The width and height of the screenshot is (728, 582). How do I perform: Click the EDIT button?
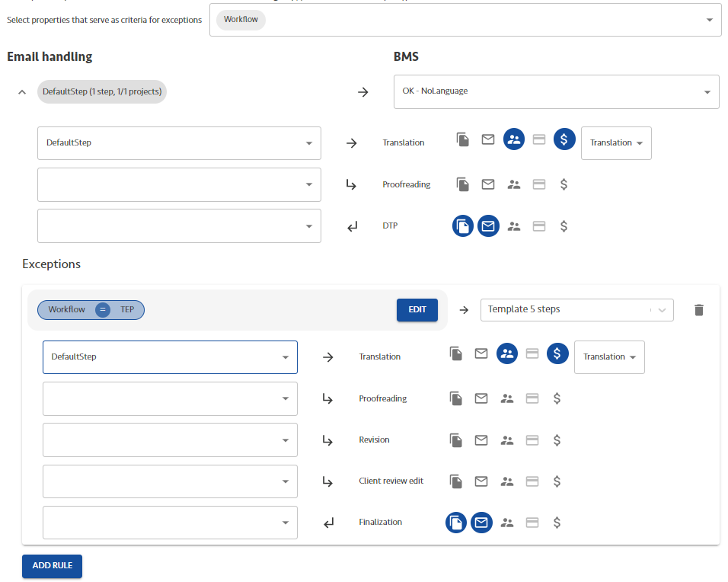(417, 310)
